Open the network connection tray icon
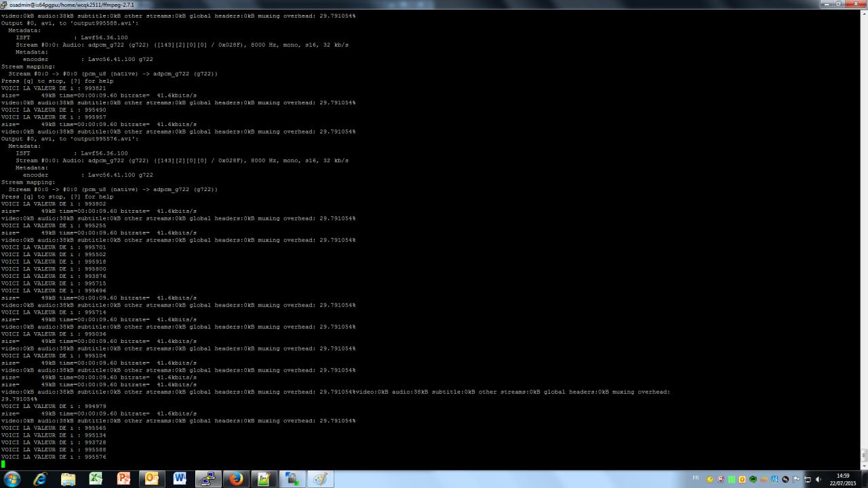The height and width of the screenshot is (488, 868). click(x=807, y=479)
